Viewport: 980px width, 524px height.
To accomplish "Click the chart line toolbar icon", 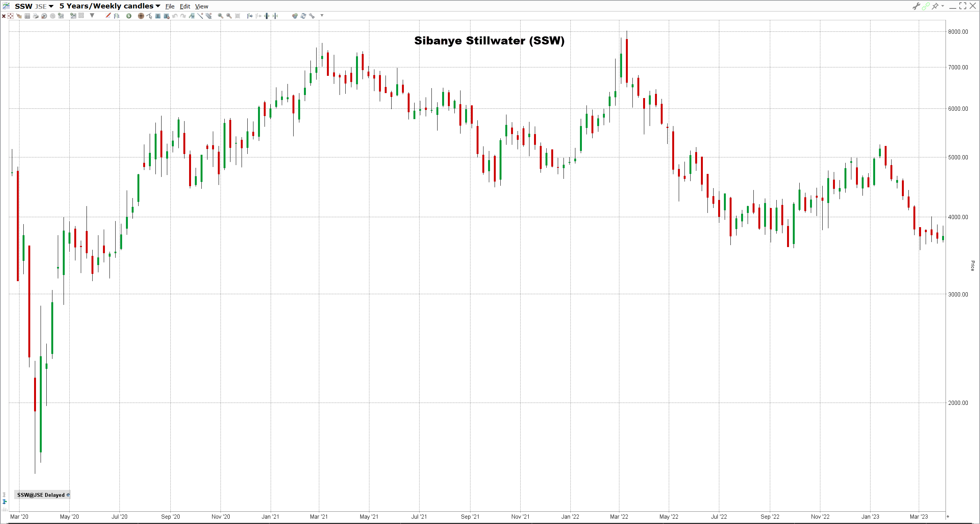I will point(73,16).
